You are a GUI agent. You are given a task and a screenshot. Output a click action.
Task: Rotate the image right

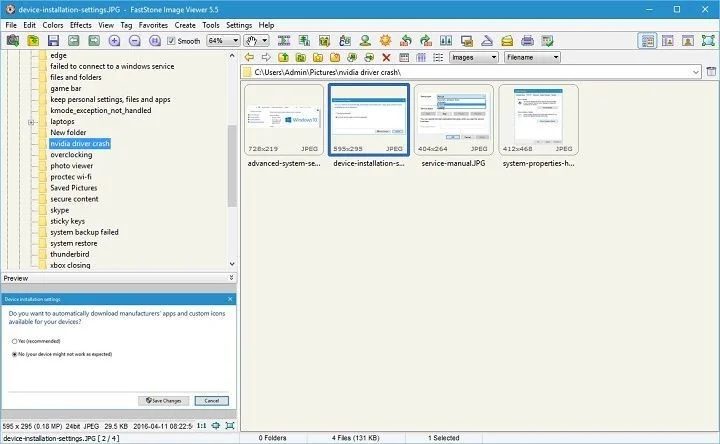click(x=426, y=41)
